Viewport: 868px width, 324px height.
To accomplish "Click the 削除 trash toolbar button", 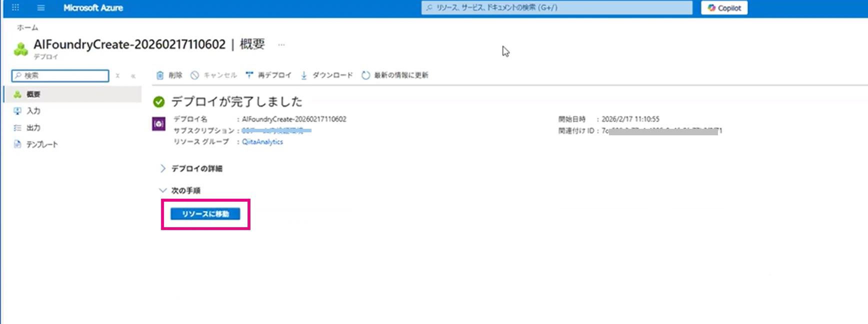I will tap(169, 75).
